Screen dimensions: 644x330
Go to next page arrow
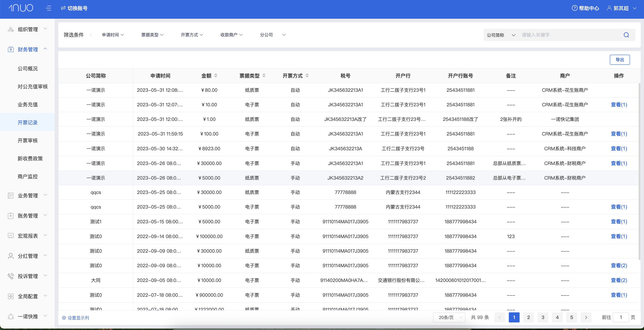click(586, 317)
